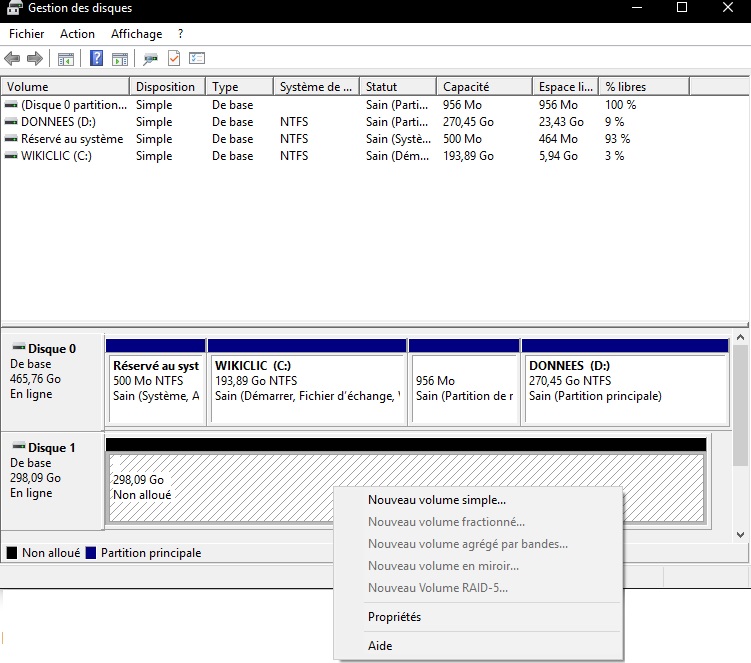The image size is (751, 663).
Task: Click the Disque 1 disk label panel
Action: tap(53, 480)
